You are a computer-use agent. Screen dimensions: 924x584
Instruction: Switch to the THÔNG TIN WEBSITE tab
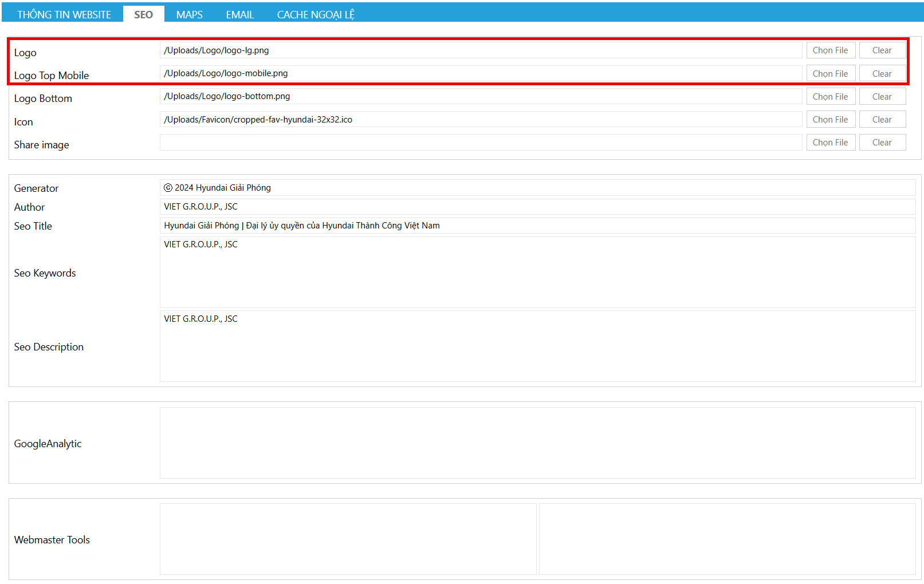(64, 14)
